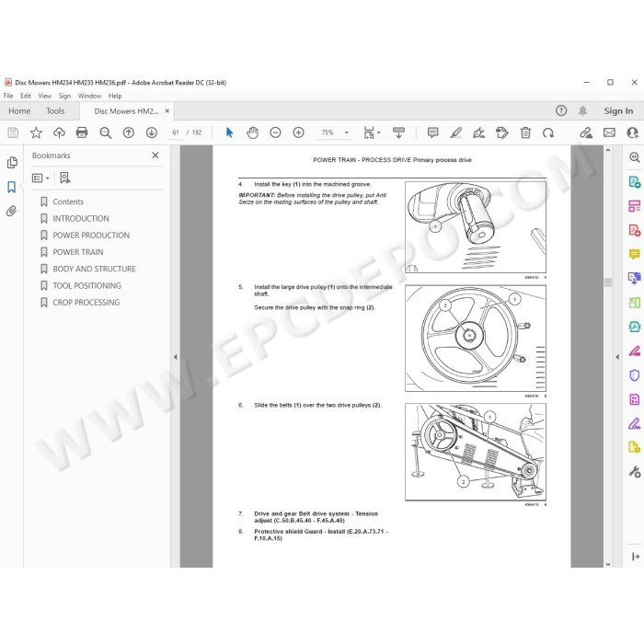Open the Attachments paperclip panel
This screenshot has width=644, height=644.
11,211
